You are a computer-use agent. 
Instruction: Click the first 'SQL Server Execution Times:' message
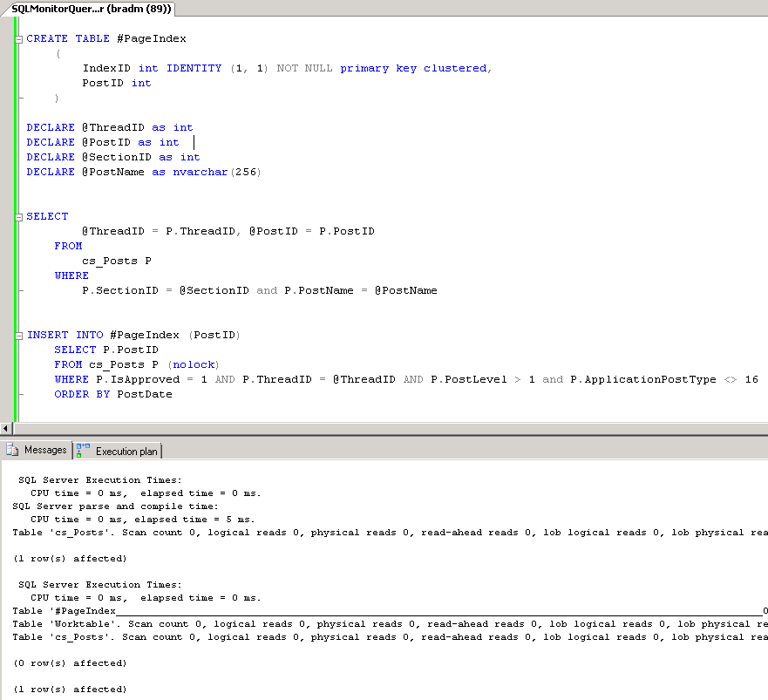tap(100, 480)
